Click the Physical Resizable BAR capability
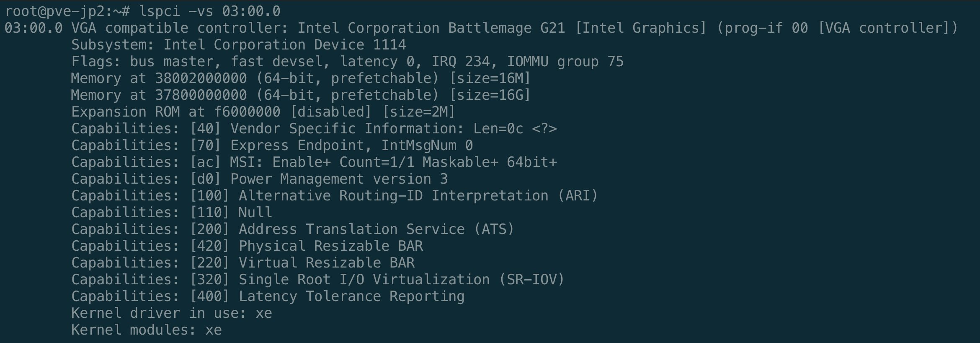 (330, 246)
